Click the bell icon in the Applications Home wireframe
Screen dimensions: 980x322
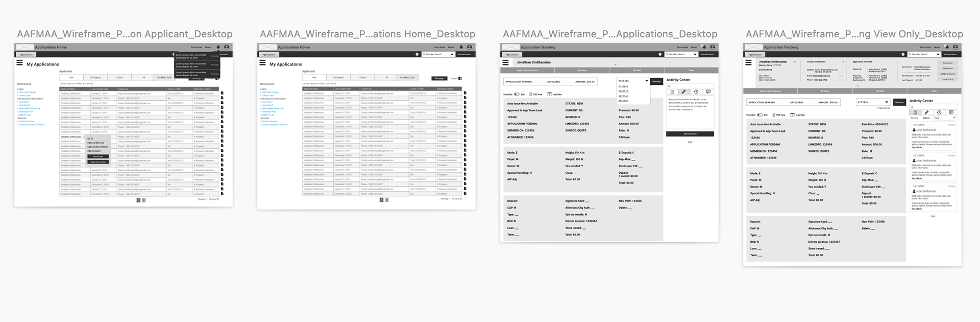[x=461, y=47]
